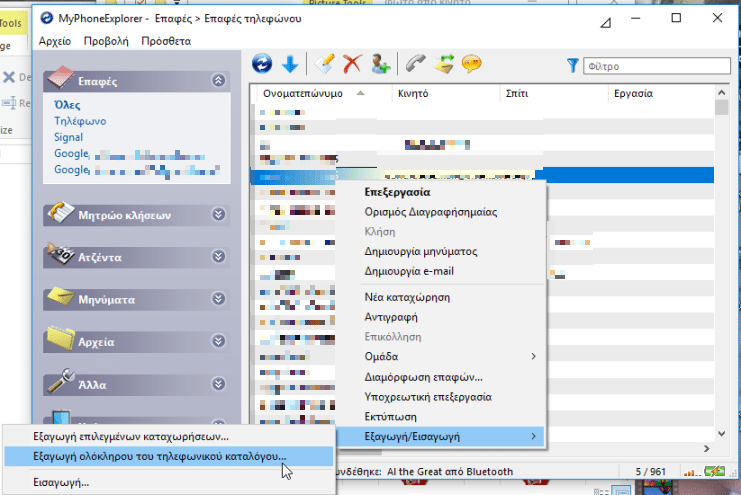Select Τηλέφωνο contacts in sidebar

[80, 121]
